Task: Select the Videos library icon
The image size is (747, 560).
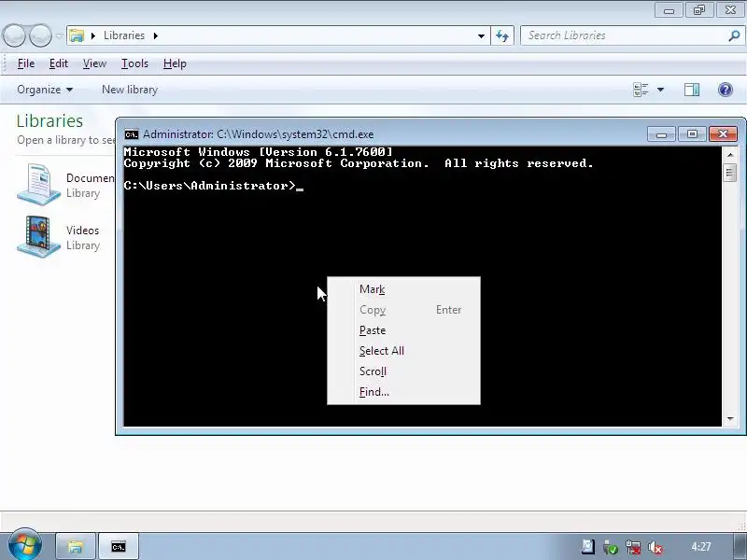Action: click(x=39, y=237)
